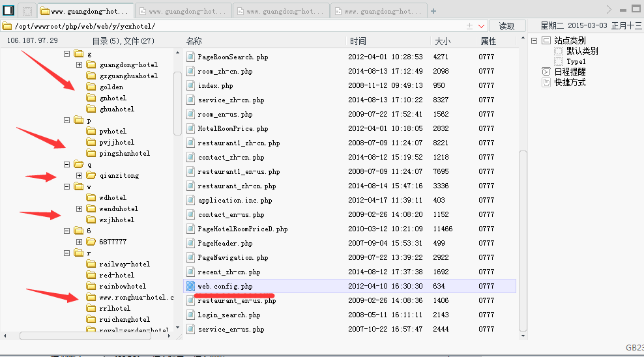Click the folder tree scroll-down arrow
The image size is (644, 357).
point(177,328)
